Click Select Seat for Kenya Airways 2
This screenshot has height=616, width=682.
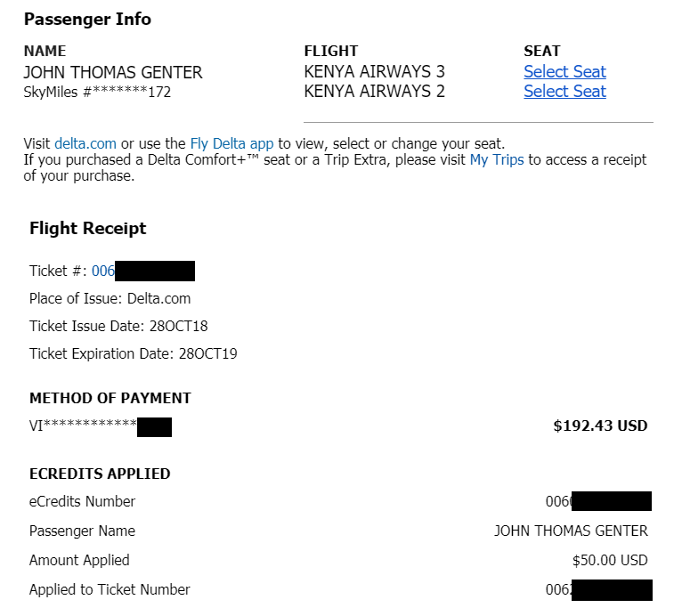coord(564,92)
